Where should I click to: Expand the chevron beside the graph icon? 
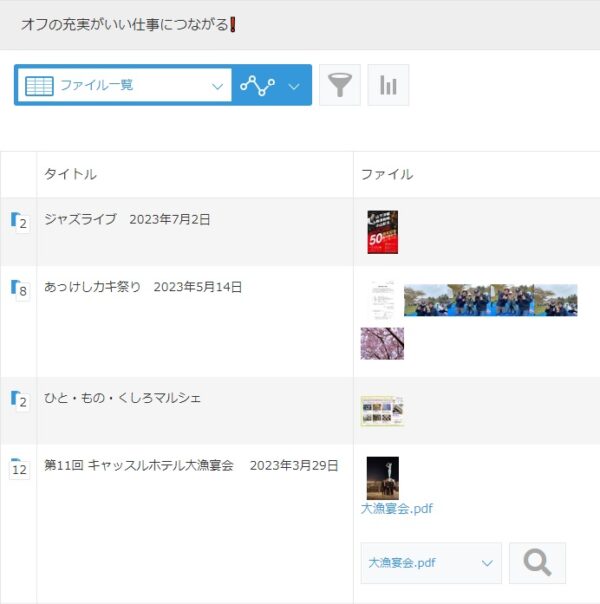(294, 86)
